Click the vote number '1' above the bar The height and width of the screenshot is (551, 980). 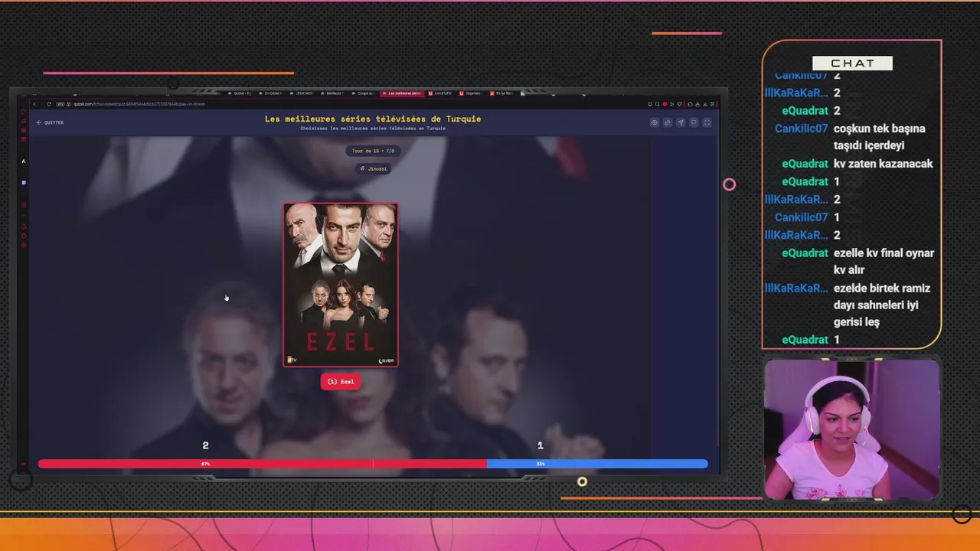541,445
